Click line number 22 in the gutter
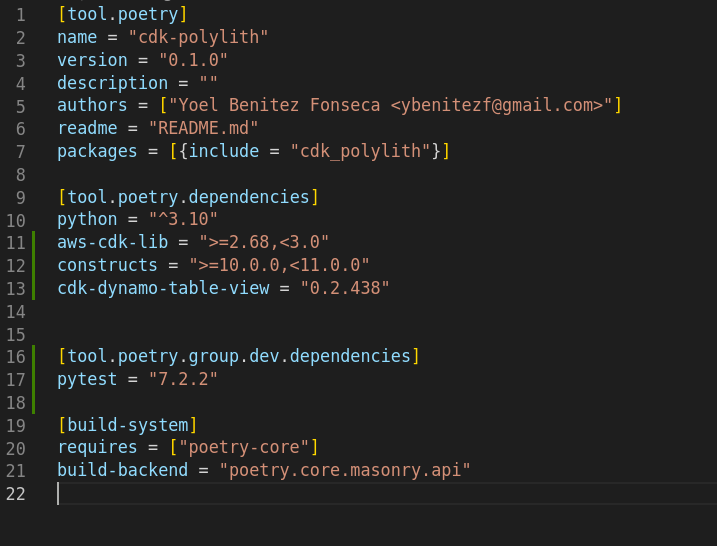 [x=15, y=493]
